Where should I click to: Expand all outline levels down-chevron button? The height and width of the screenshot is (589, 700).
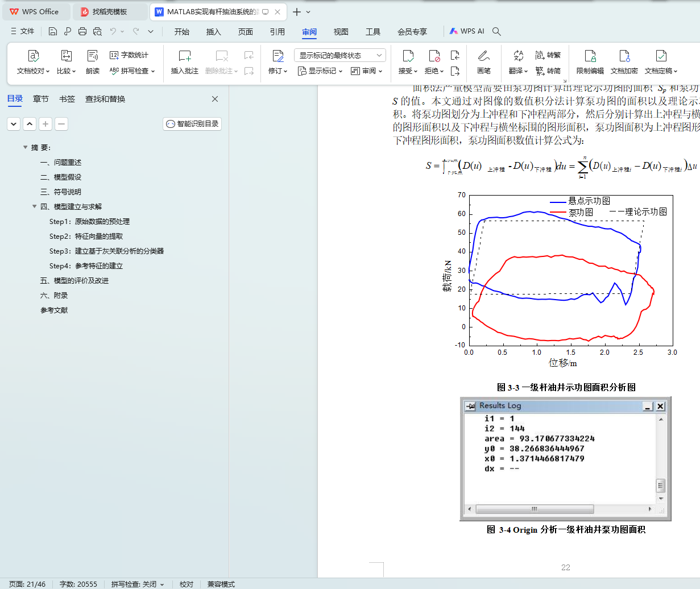pyautogui.click(x=14, y=123)
